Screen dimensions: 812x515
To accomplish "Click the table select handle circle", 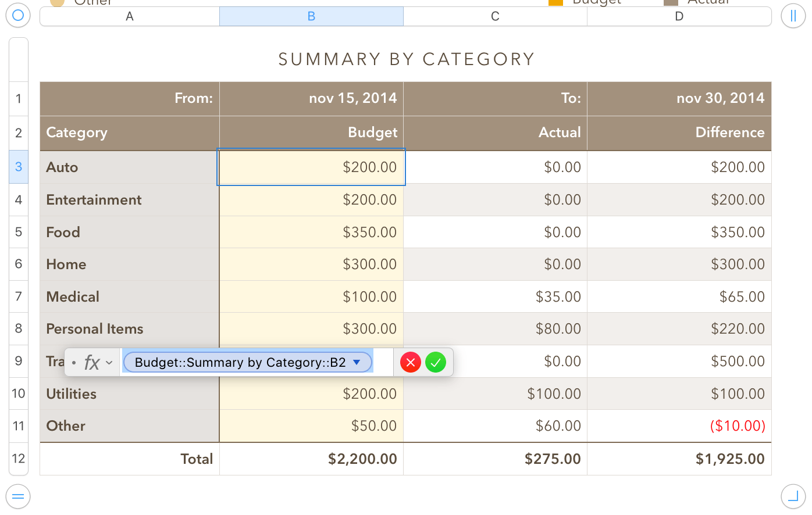I will tap(18, 15).
